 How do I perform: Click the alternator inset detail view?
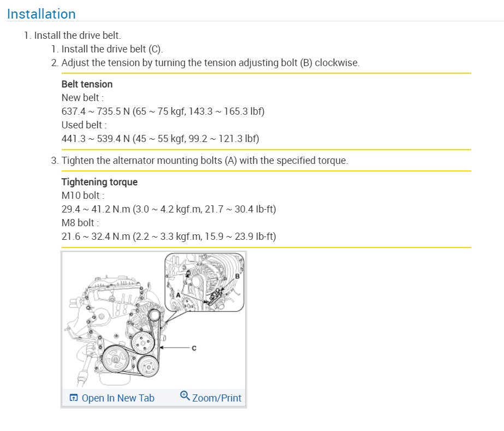pyautogui.click(x=205, y=284)
